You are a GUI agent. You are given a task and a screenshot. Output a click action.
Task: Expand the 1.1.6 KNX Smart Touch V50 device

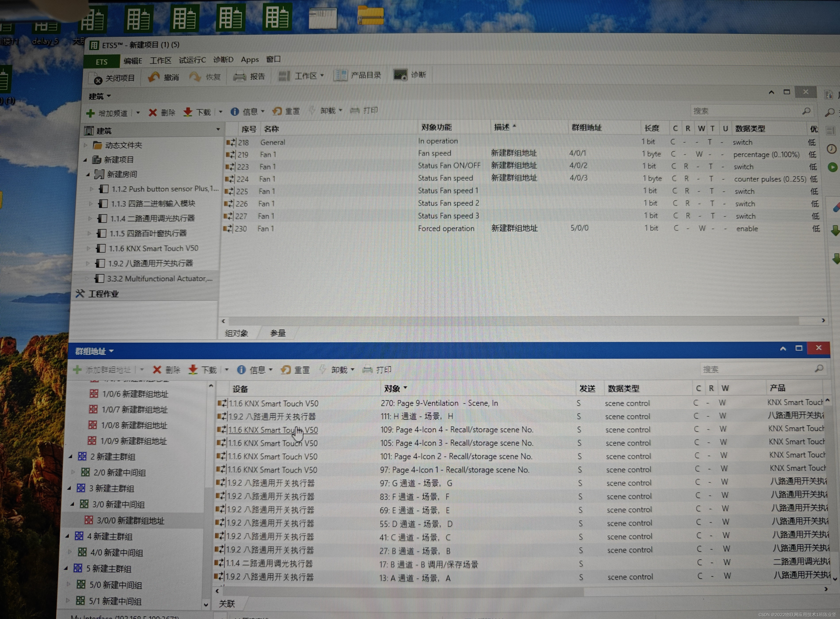pos(88,248)
